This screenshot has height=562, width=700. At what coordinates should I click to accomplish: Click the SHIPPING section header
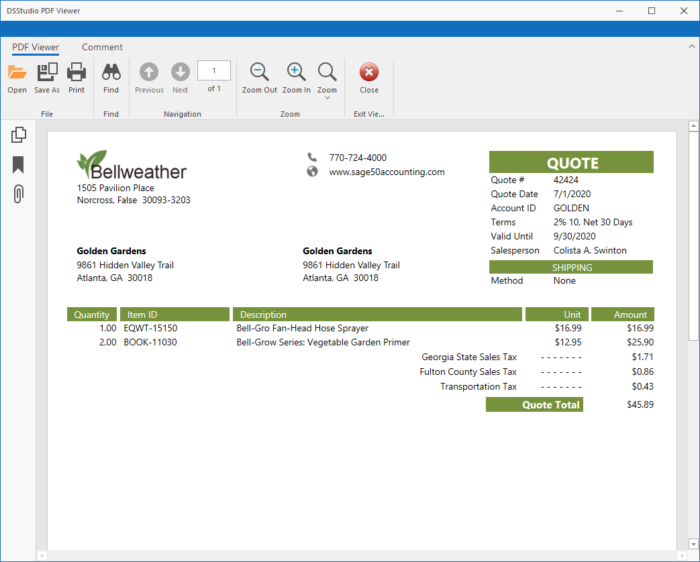click(571, 267)
